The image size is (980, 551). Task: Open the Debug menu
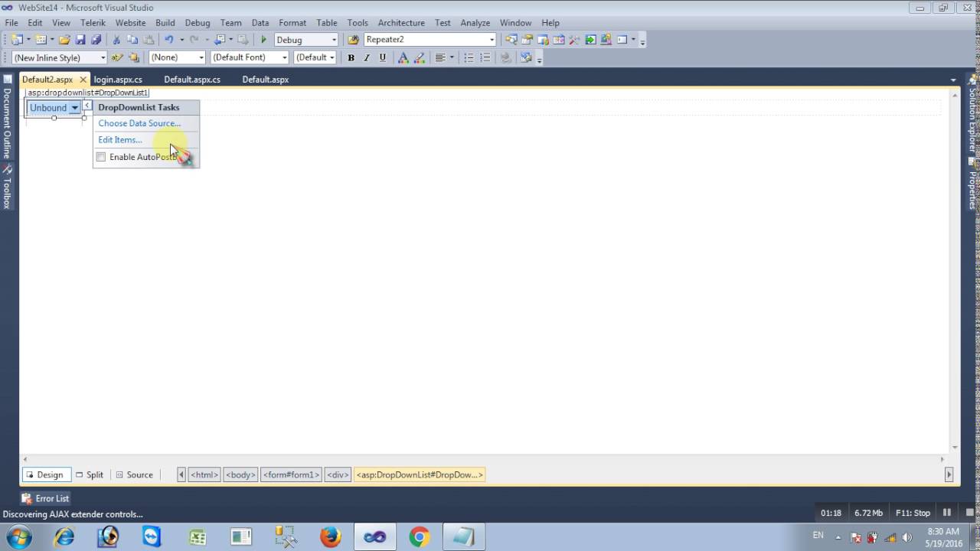point(198,23)
